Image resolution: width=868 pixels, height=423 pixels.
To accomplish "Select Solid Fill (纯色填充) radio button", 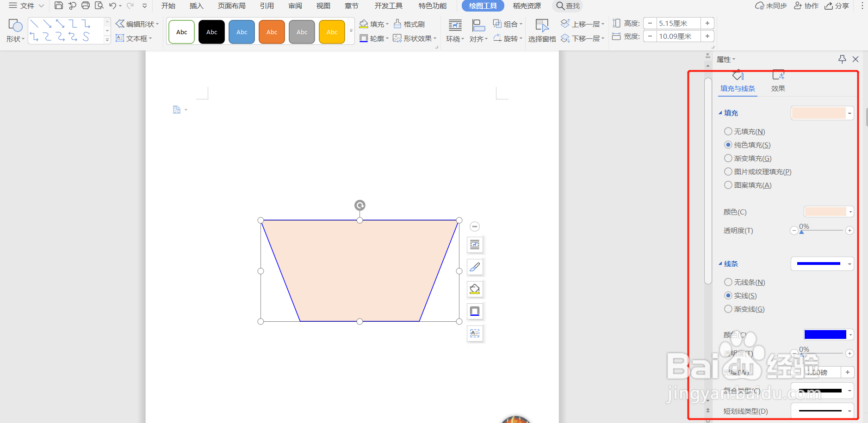I will tap(728, 145).
